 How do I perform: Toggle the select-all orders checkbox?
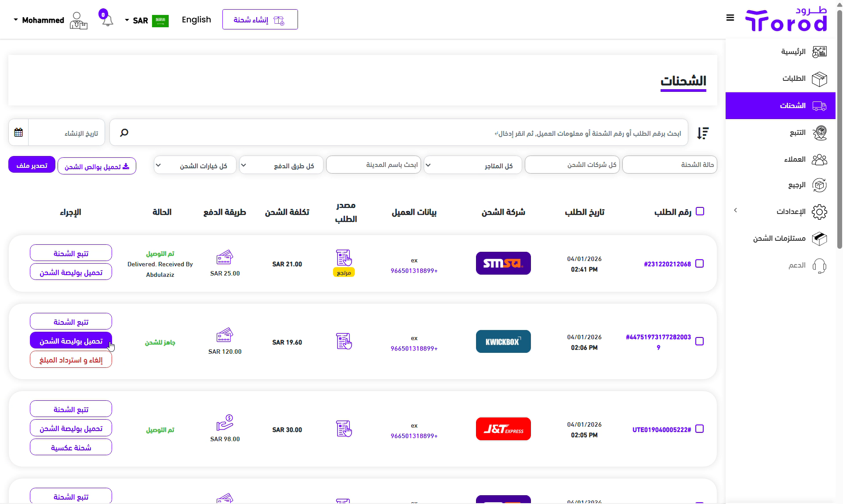[x=700, y=211]
